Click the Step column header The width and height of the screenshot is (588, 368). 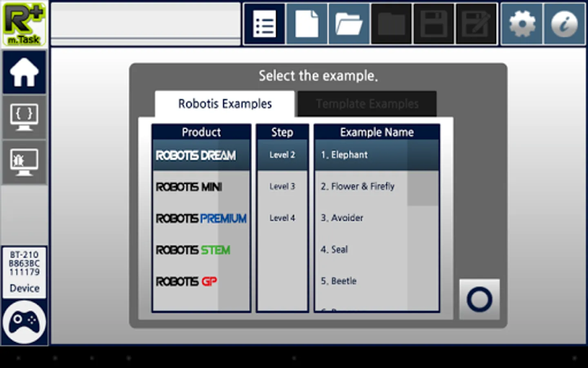click(x=282, y=132)
